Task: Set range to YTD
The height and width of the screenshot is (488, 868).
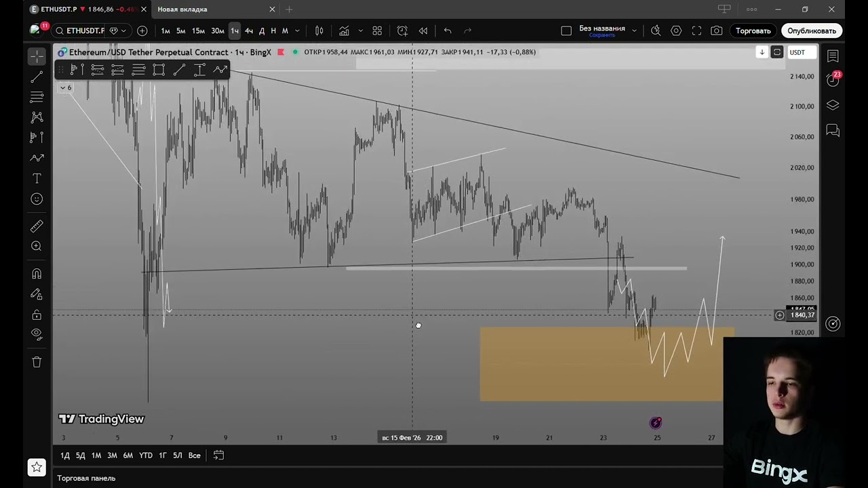Action: pos(146,455)
